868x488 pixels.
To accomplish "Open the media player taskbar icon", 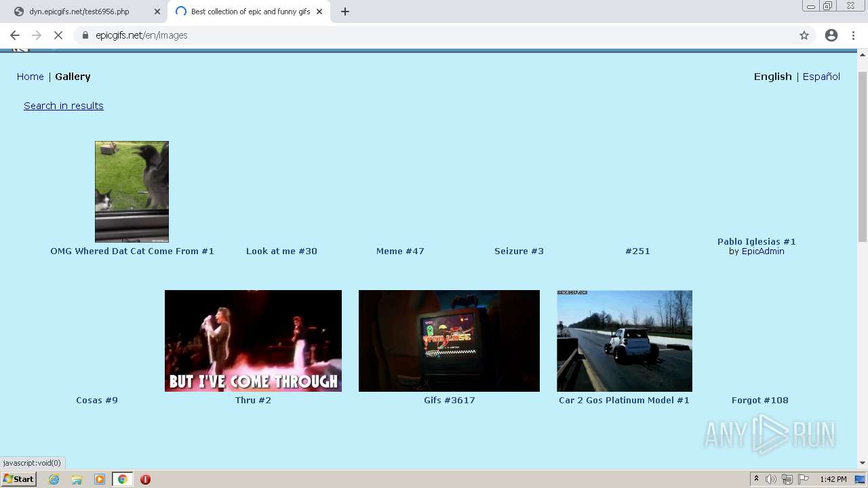I will (100, 479).
